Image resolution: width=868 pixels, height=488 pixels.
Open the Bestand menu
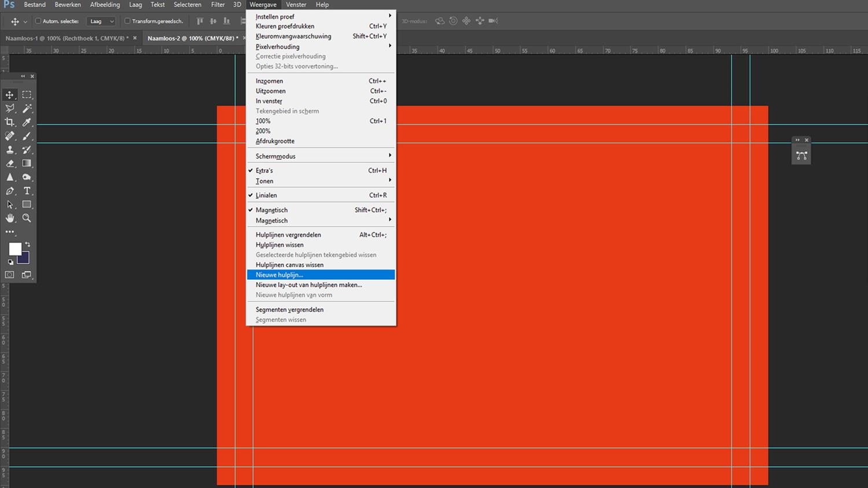pos(35,5)
